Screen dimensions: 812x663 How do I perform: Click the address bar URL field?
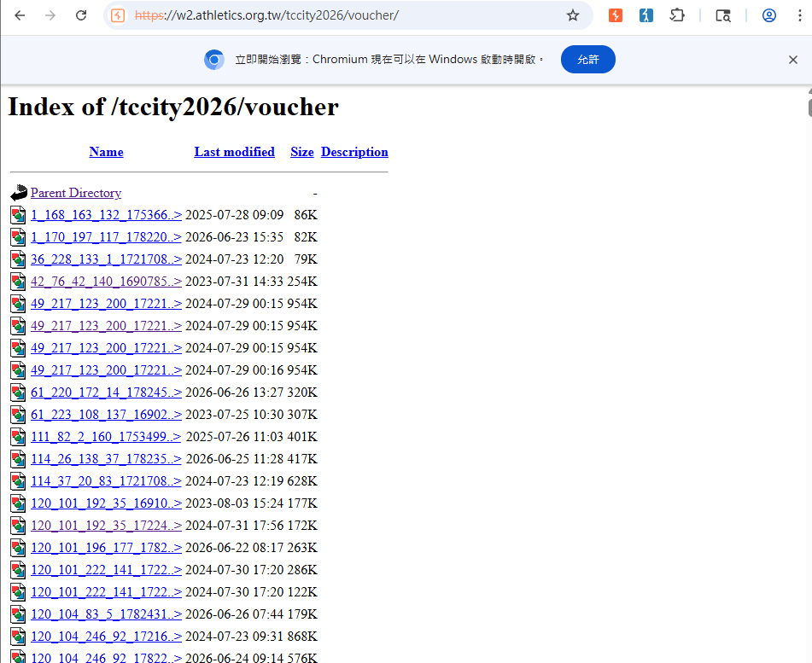click(342, 15)
